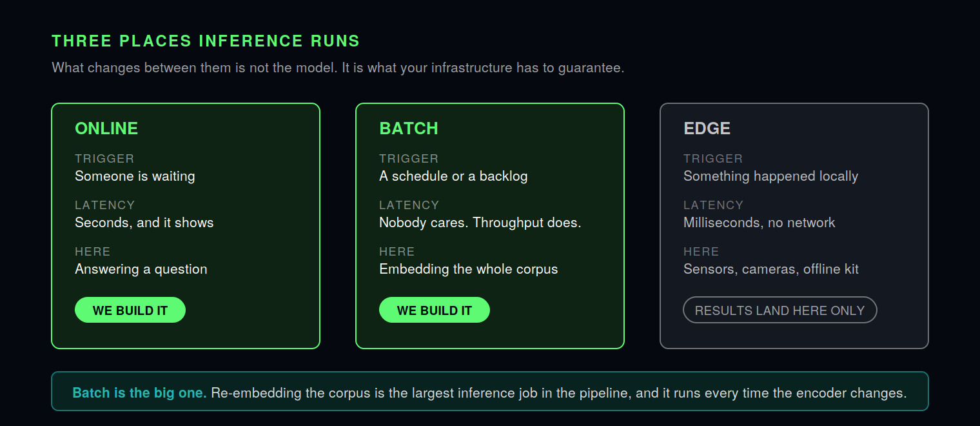Click the WE BUILD IT pill in BATCH card
The width and height of the screenshot is (980, 426).
coord(435,310)
